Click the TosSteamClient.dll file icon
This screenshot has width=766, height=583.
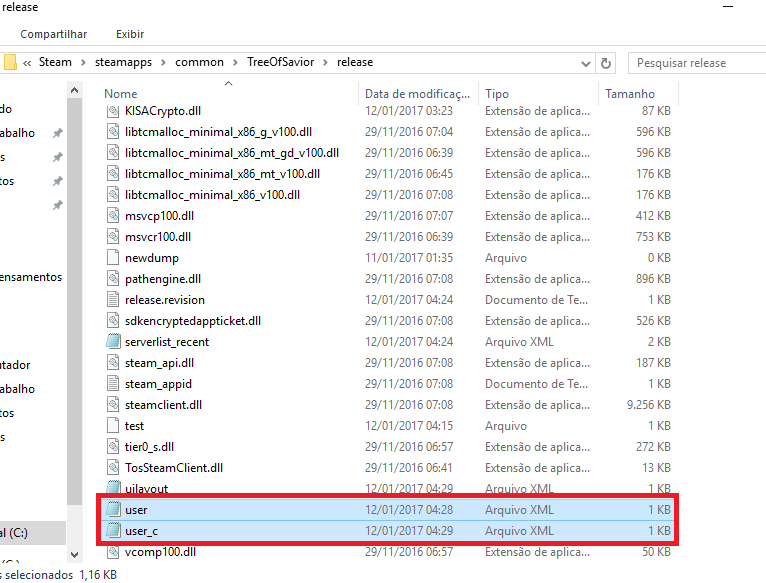[114, 468]
